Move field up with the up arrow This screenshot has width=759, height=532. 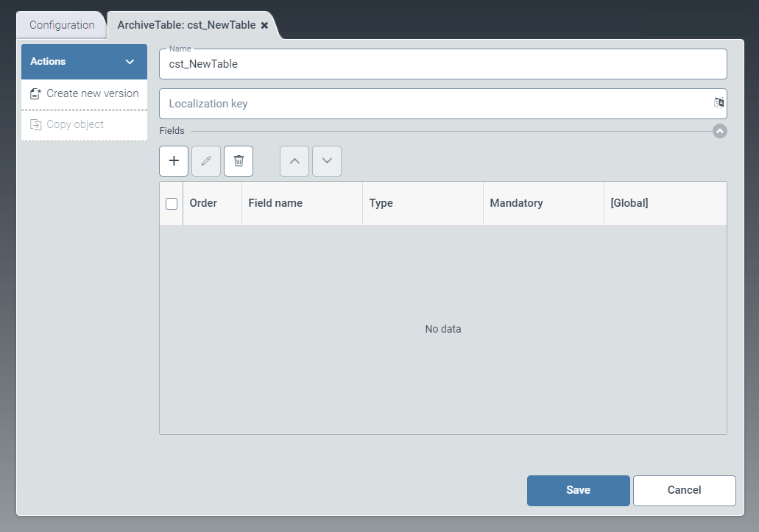click(294, 161)
